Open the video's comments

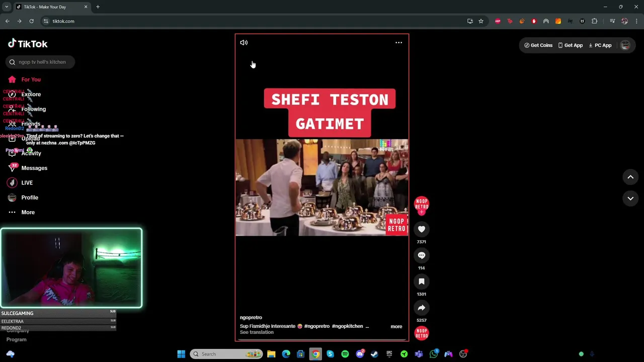[x=422, y=255]
